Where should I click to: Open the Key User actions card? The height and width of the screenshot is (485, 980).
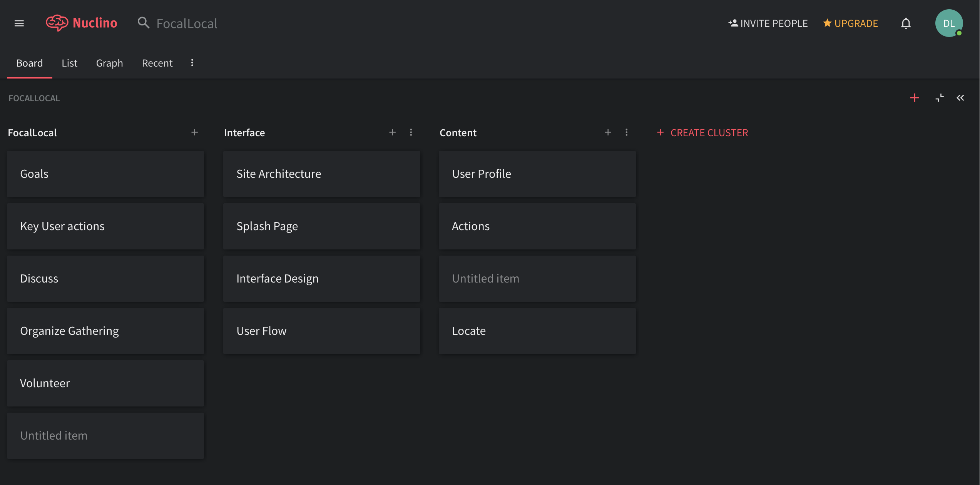pos(105,226)
